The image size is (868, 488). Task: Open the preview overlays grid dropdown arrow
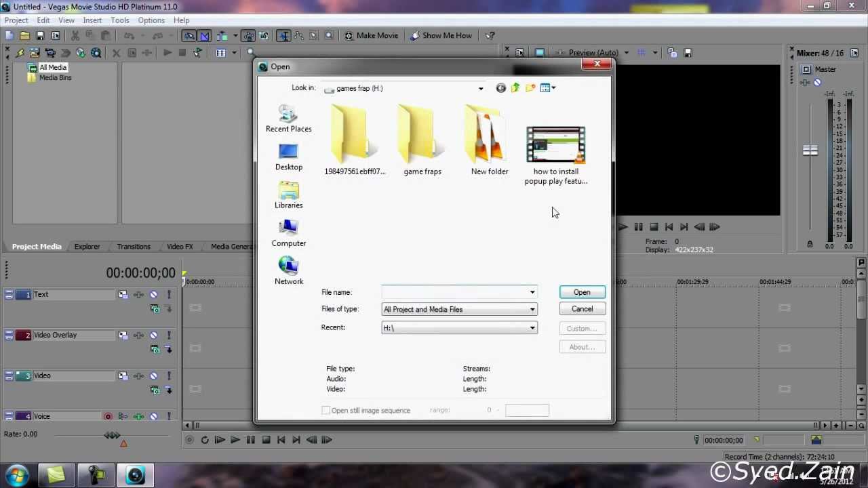pos(655,53)
